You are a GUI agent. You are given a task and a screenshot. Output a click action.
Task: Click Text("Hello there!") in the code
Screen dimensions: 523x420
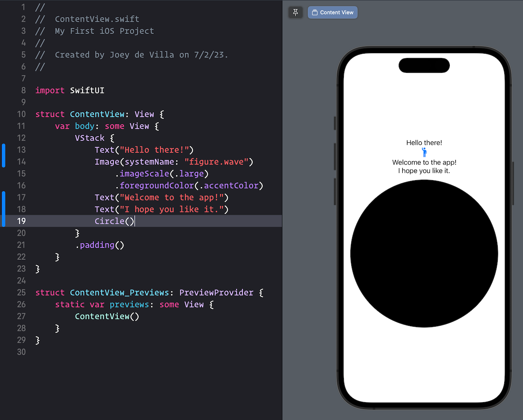coord(144,150)
